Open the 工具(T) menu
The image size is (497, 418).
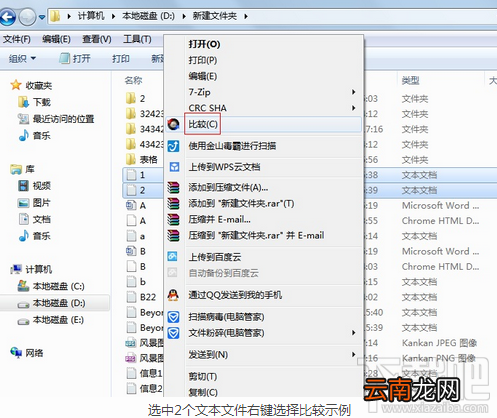pos(137,39)
